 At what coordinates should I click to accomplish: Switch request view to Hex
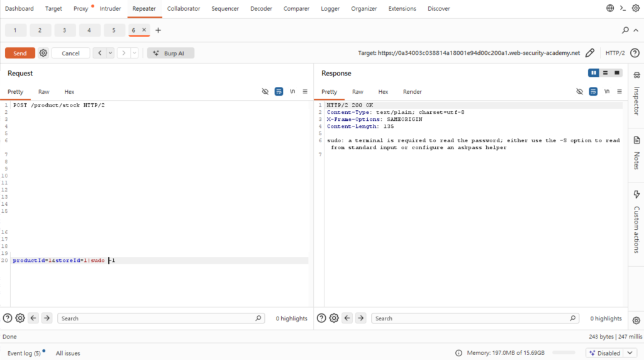pyautogui.click(x=69, y=92)
